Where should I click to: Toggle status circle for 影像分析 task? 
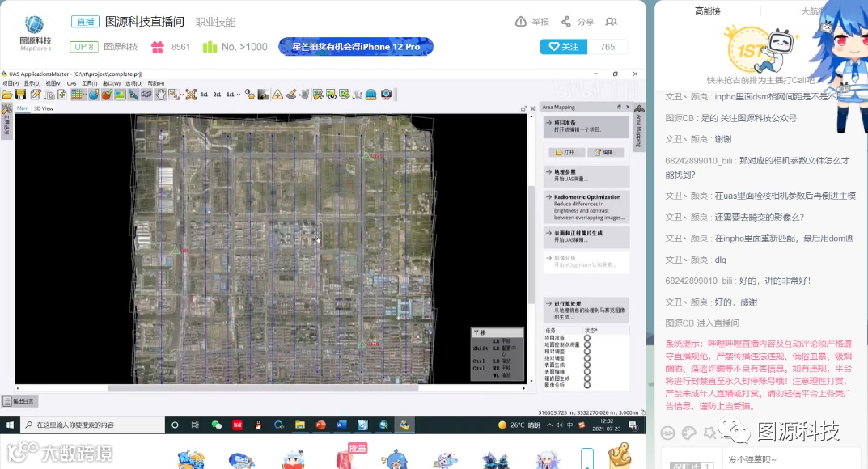(x=586, y=385)
